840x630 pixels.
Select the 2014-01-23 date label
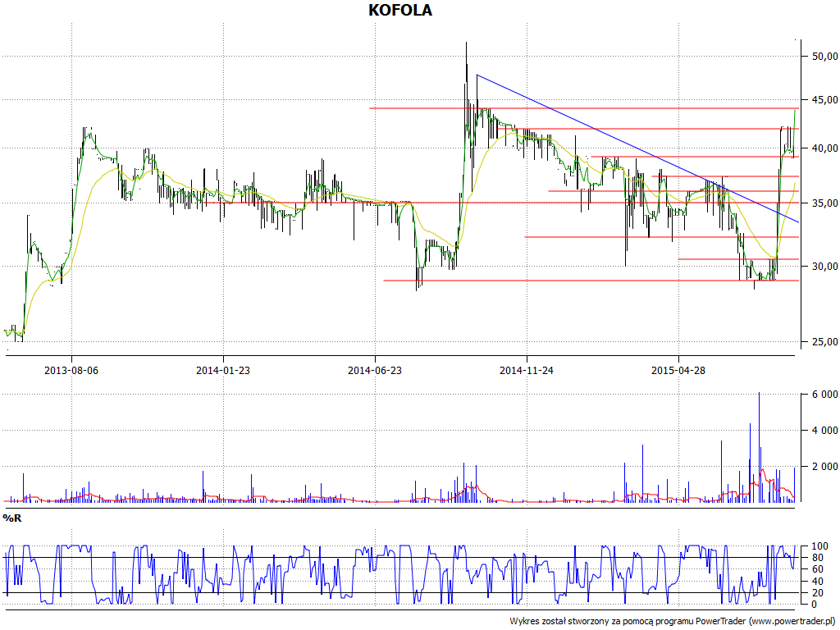pos(223,370)
